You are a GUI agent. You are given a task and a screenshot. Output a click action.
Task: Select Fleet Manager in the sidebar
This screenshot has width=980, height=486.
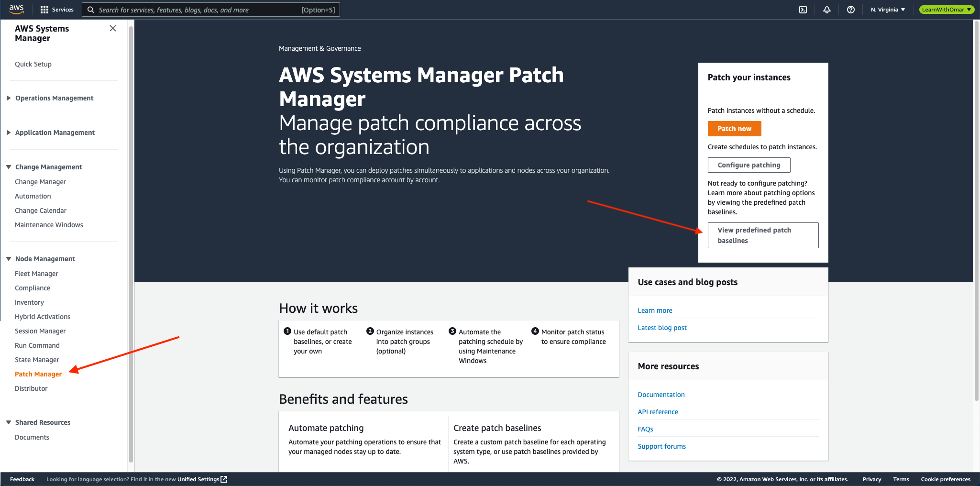(x=36, y=274)
